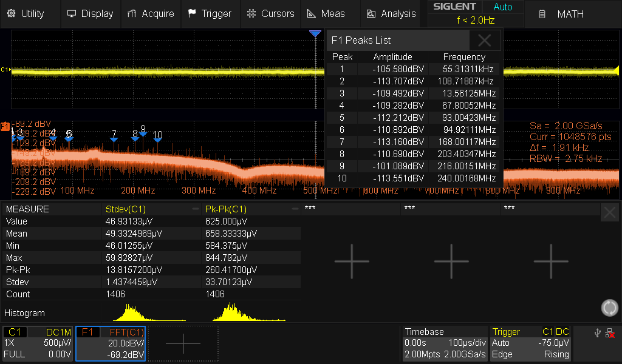Remove the Pk-Pk(C1) measurement using its minus icon
The width and height of the screenshot is (622, 364).
296,209
